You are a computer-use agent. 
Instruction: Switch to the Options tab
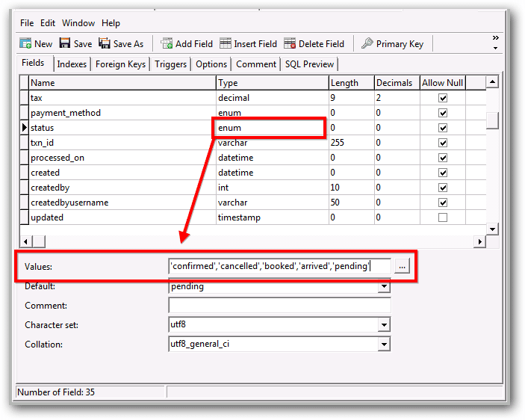(211, 64)
